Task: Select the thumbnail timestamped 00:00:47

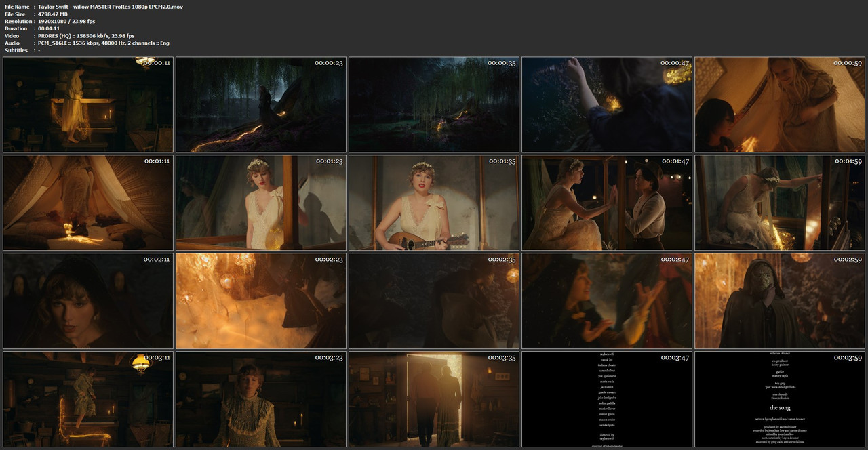Action: [607, 104]
